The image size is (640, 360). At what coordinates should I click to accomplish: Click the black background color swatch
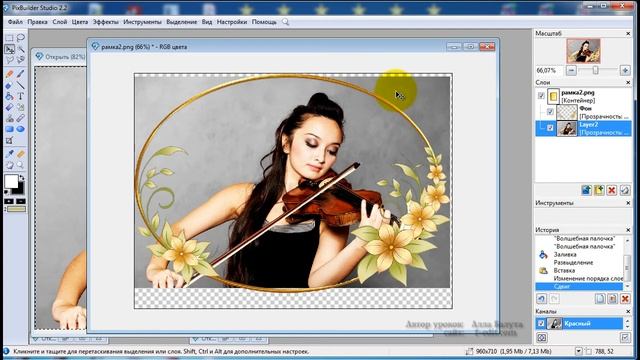(x=20, y=189)
